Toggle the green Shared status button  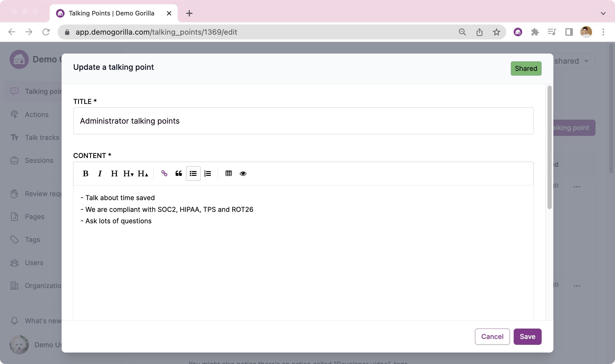pyautogui.click(x=526, y=68)
